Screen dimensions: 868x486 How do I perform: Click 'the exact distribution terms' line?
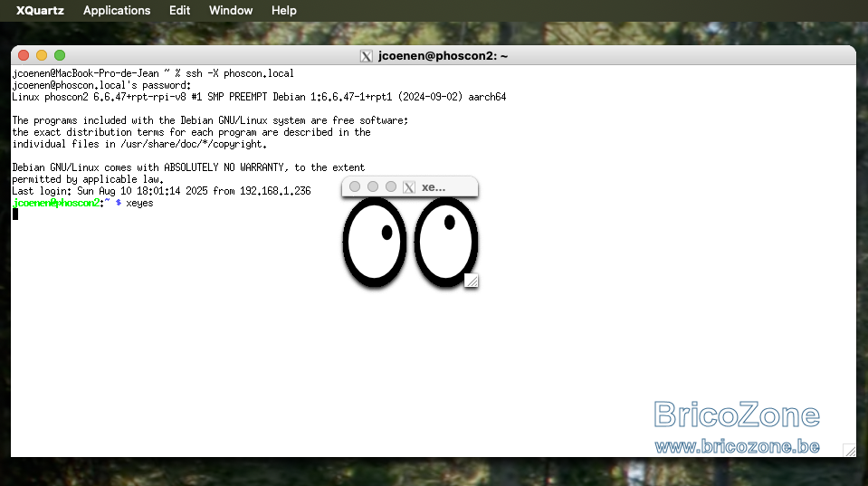coord(192,132)
